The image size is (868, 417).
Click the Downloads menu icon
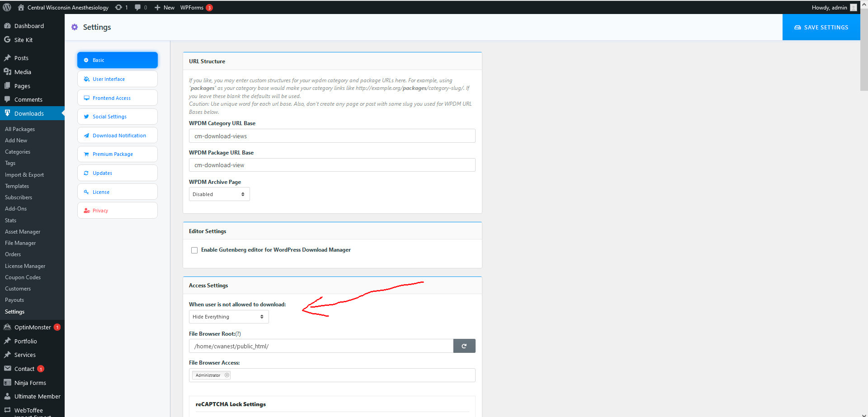click(7, 113)
